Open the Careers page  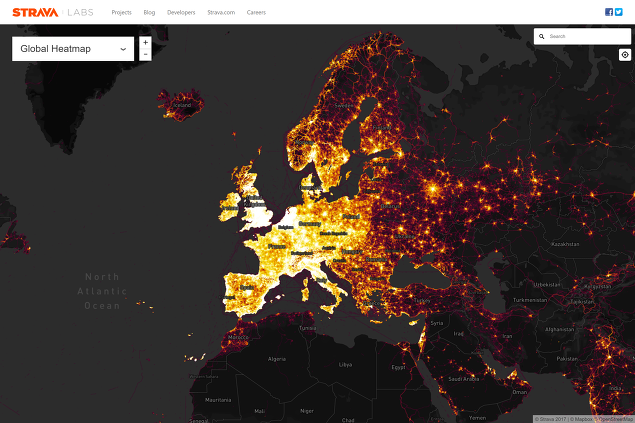[256, 13]
